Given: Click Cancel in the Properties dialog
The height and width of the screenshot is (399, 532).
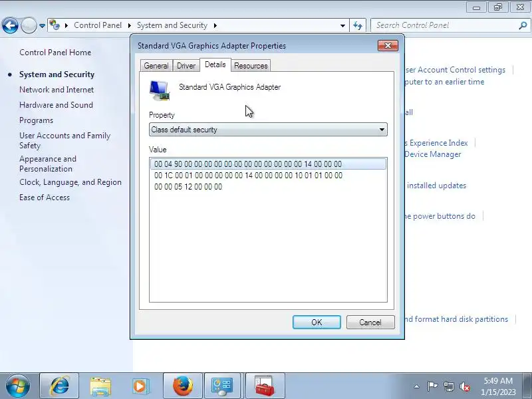Looking at the screenshot, I should coord(370,322).
